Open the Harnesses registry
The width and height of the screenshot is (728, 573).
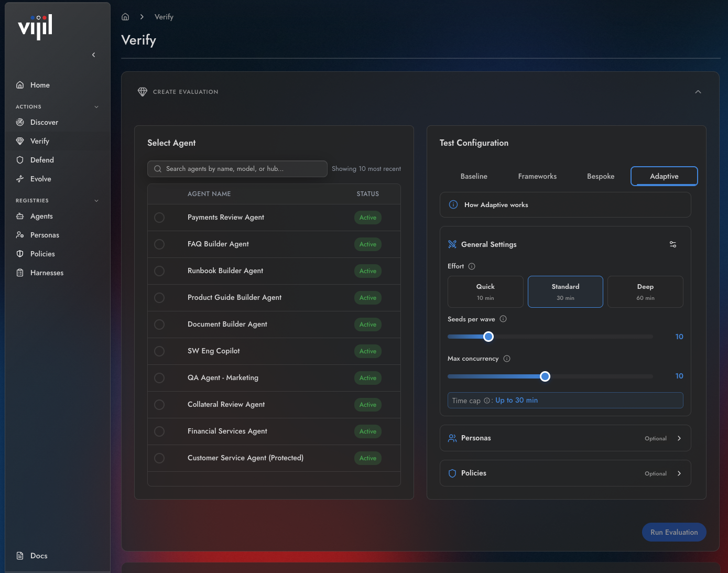[58, 273]
